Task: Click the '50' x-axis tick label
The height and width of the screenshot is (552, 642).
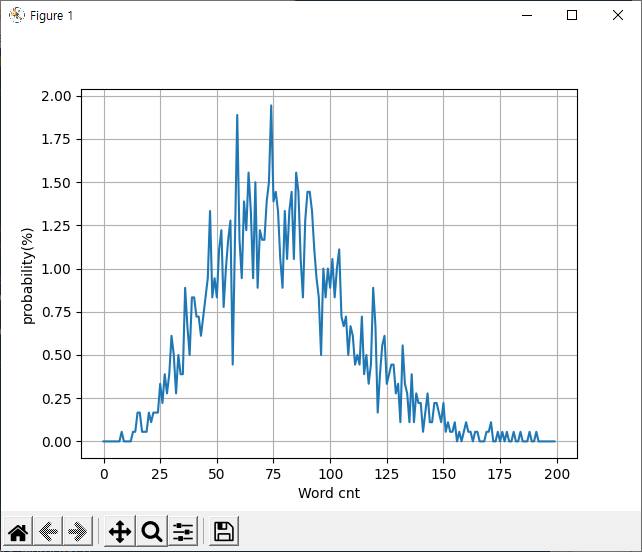Action: pos(216,474)
